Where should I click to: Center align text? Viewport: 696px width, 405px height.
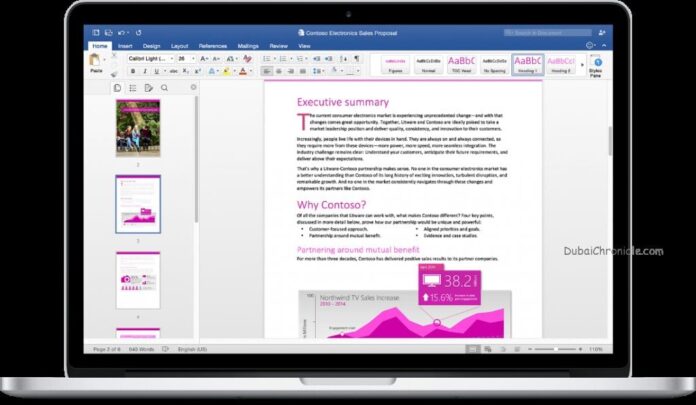[x=279, y=71]
